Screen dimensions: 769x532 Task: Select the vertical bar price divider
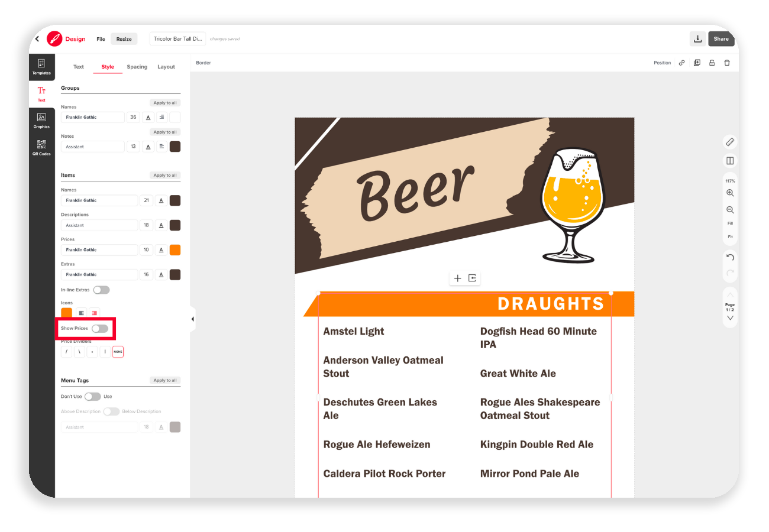[x=105, y=352]
